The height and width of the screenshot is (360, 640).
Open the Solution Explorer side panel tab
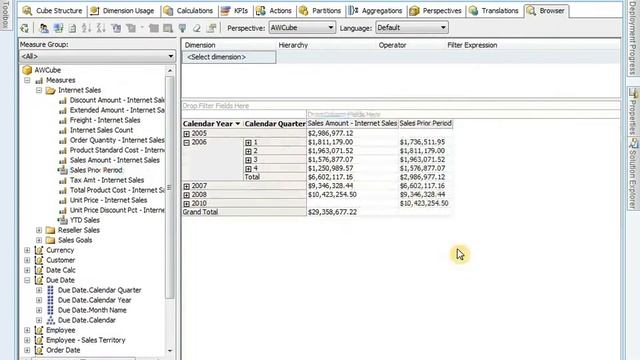click(633, 173)
